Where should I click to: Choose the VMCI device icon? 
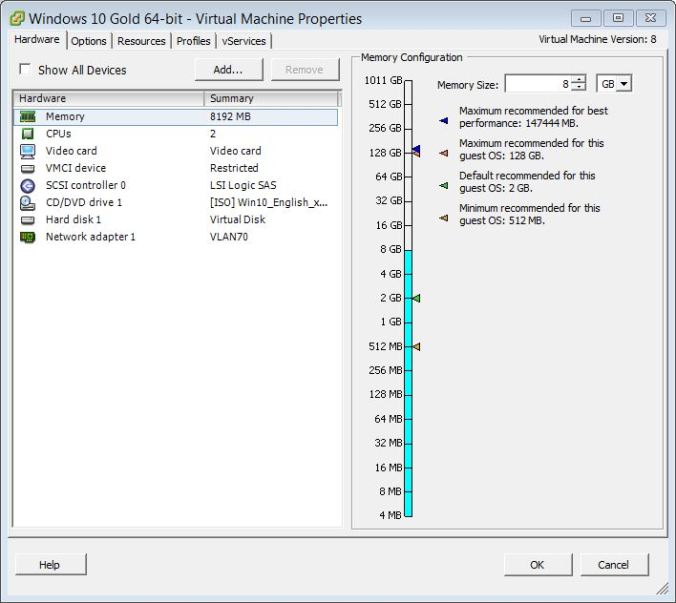28,168
